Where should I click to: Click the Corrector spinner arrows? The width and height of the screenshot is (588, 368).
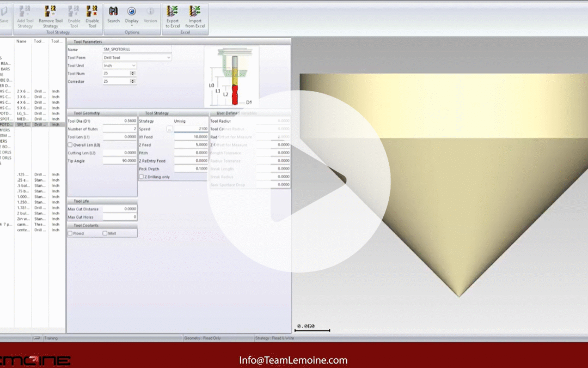[133, 81]
